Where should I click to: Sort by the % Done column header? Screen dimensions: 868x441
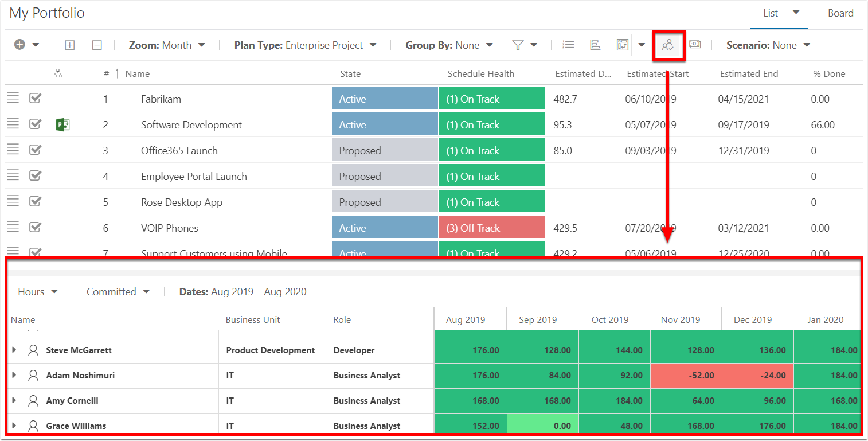(829, 73)
